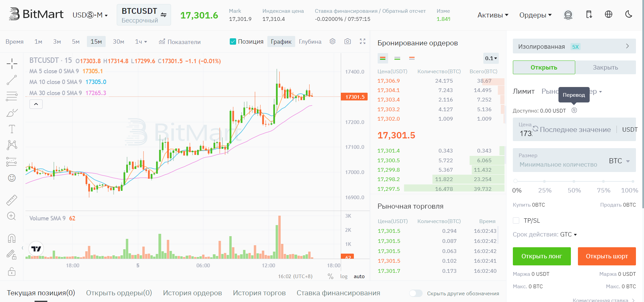Collapse the indicator legend arrow
Image resolution: width=644 pixels, height=302 pixels.
(x=36, y=104)
